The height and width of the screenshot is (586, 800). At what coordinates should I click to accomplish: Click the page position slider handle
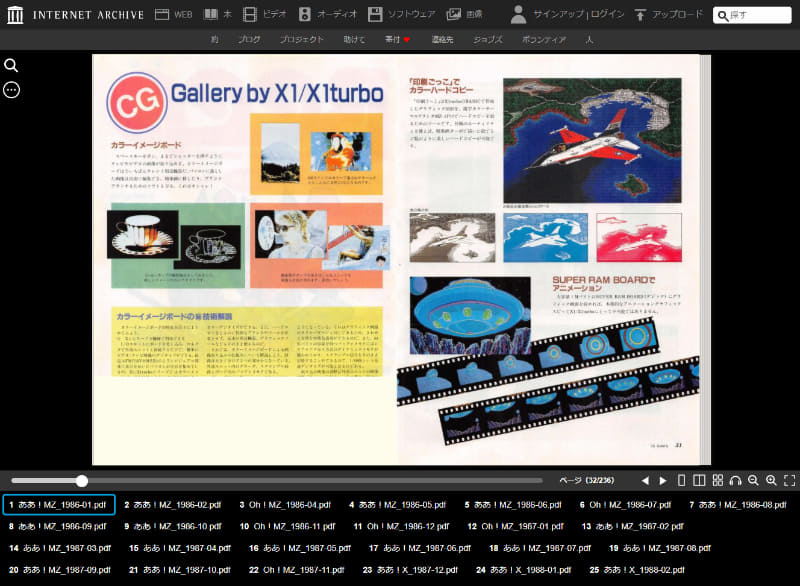pos(82,480)
